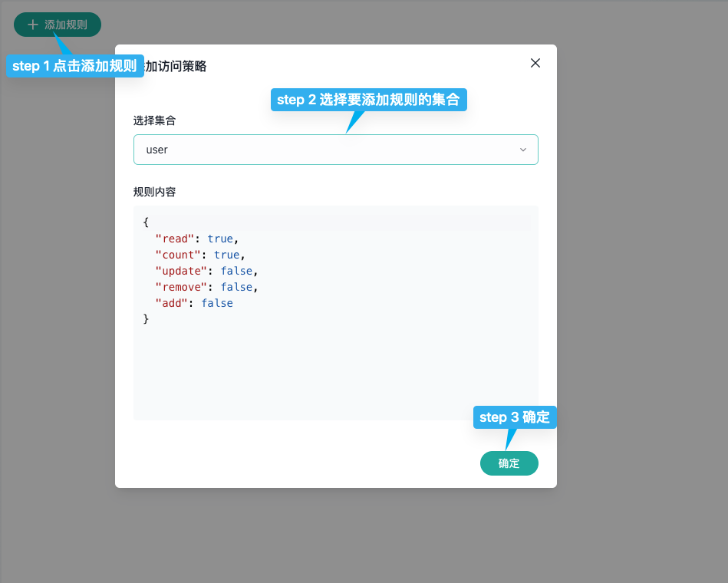Click the false value after "remove"

click(x=236, y=287)
